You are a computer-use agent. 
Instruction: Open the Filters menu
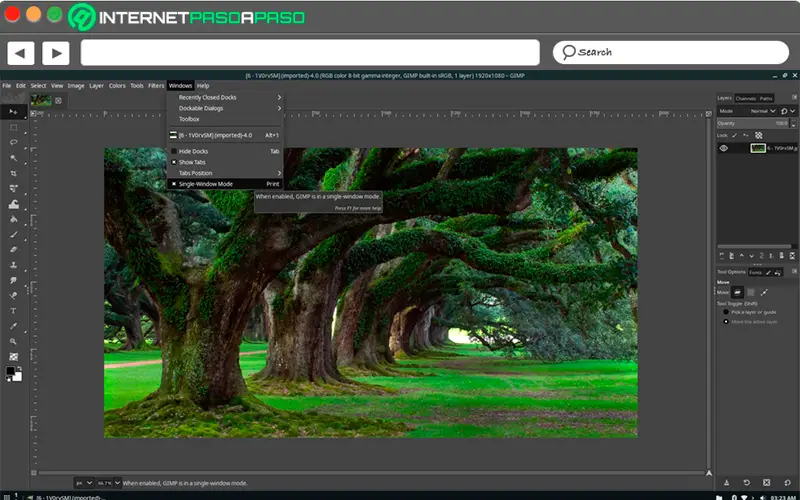coord(156,86)
